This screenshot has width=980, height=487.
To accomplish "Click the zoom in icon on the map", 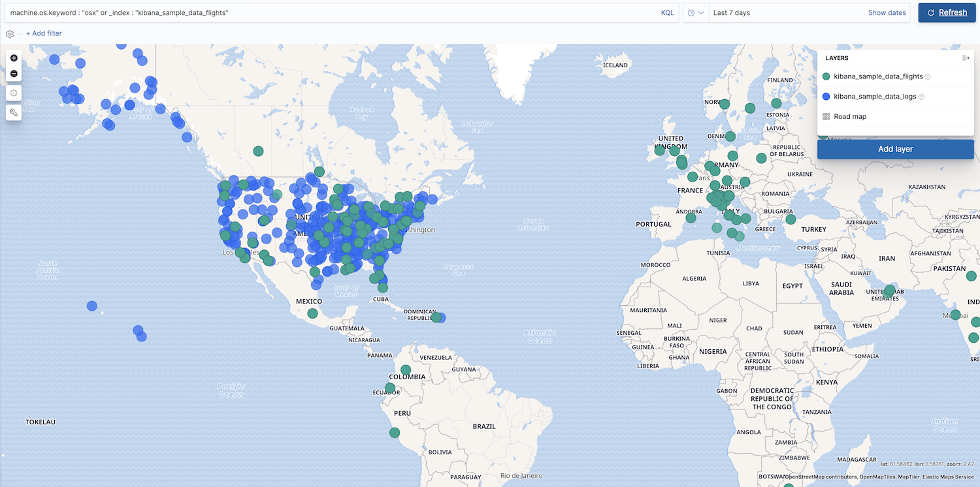I will pyautogui.click(x=14, y=57).
